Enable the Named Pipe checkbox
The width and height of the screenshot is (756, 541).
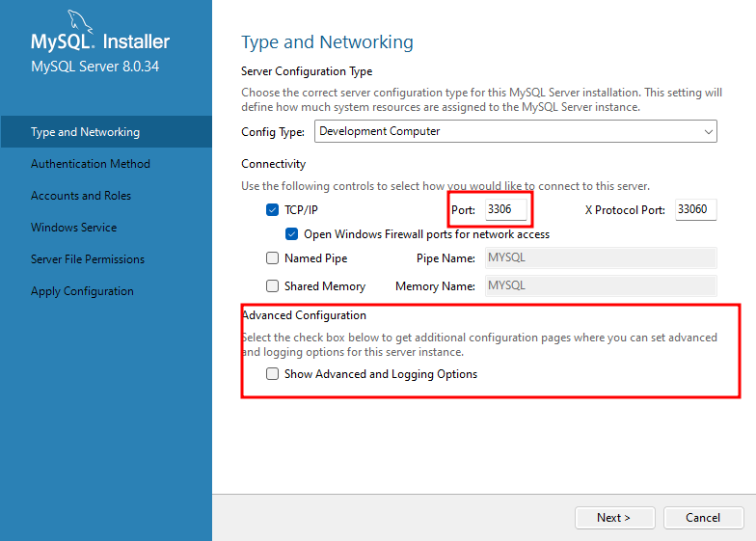tap(272, 258)
